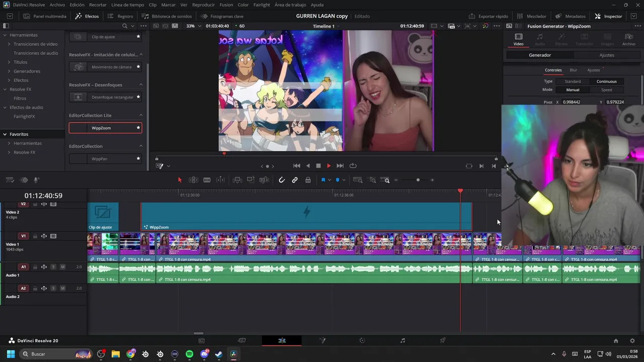Click the timeline zoom plus button
This screenshot has height=362, width=644.
(x=432, y=180)
